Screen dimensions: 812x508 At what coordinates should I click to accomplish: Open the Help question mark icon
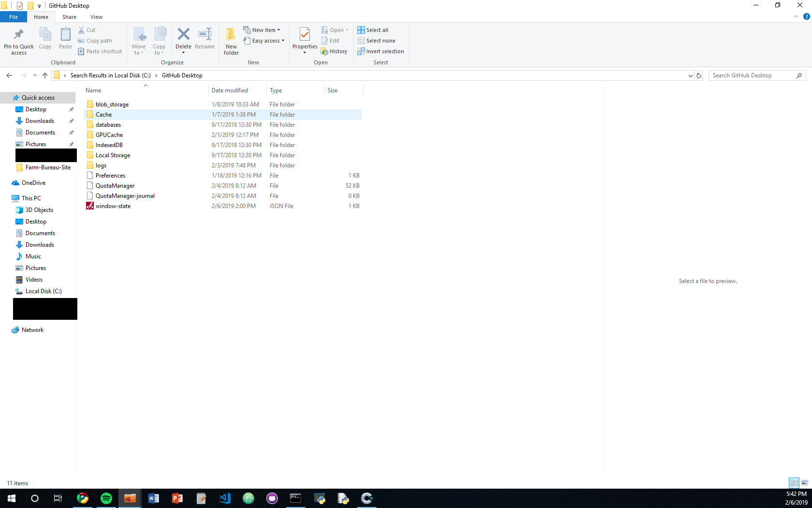806,16
